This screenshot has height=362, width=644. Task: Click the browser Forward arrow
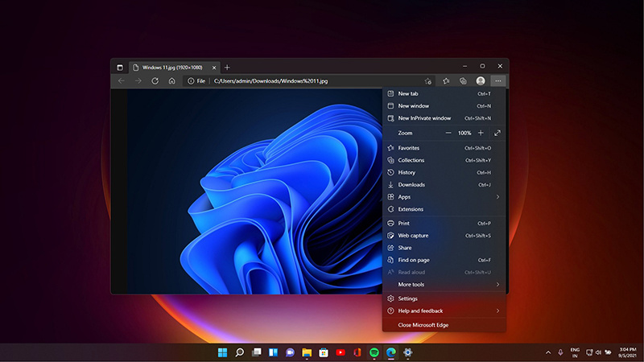(x=138, y=81)
